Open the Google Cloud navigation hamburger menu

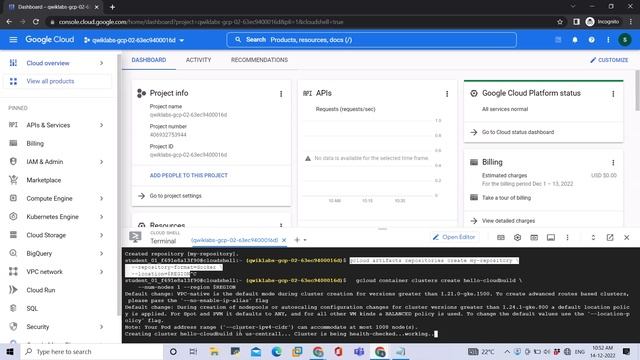pyautogui.click(x=13, y=40)
